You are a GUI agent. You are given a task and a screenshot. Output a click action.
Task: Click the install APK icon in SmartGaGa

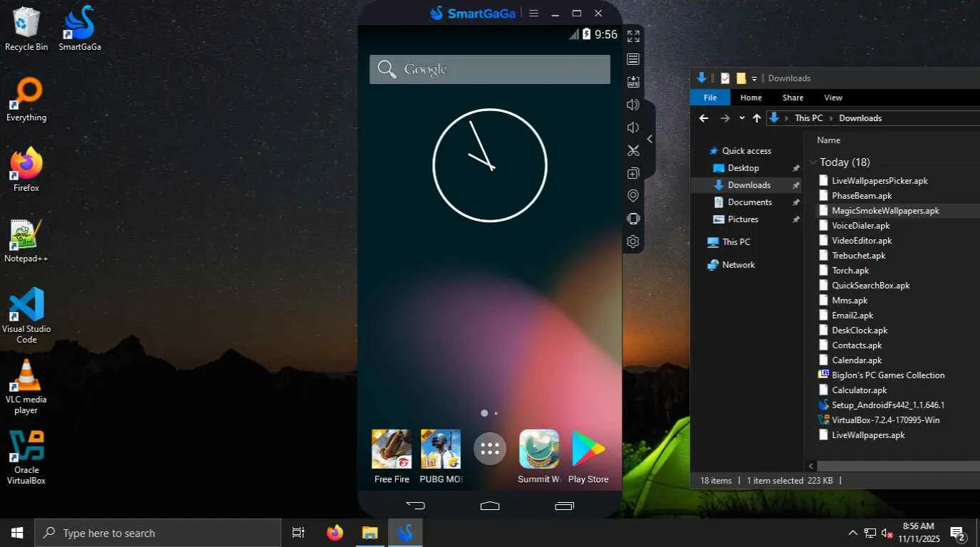633,82
